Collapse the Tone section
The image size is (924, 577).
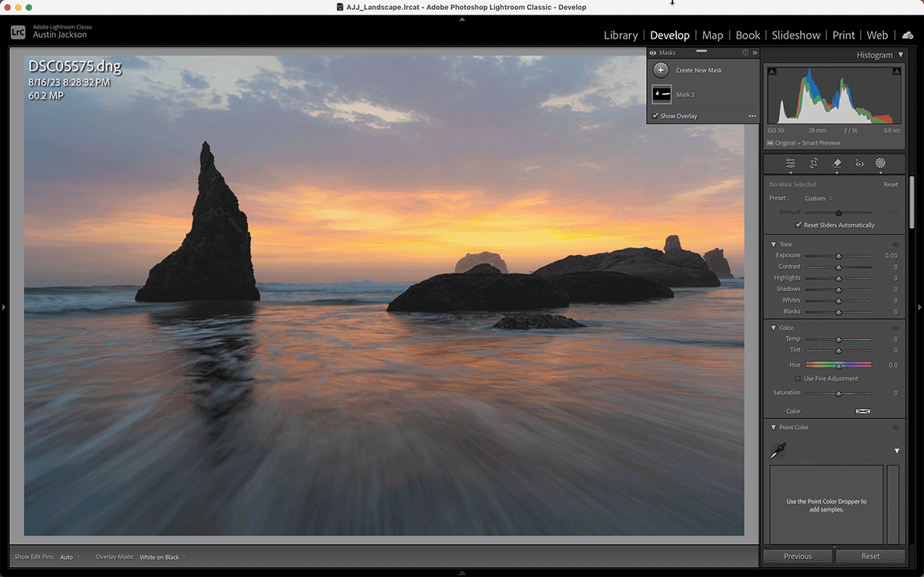click(x=773, y=244)
